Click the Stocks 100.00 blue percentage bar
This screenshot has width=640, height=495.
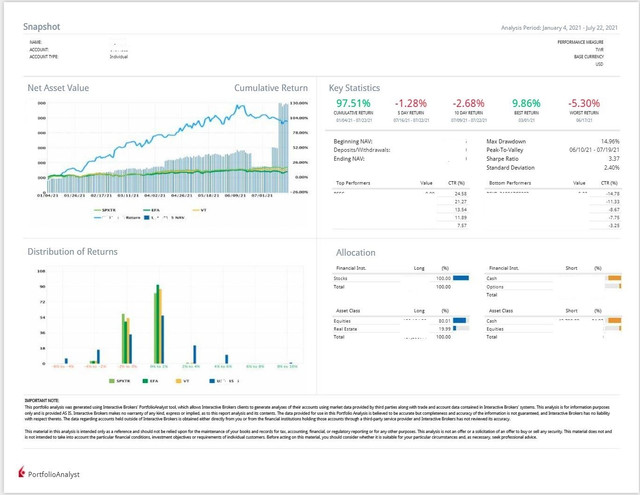(x=461, y=278)
